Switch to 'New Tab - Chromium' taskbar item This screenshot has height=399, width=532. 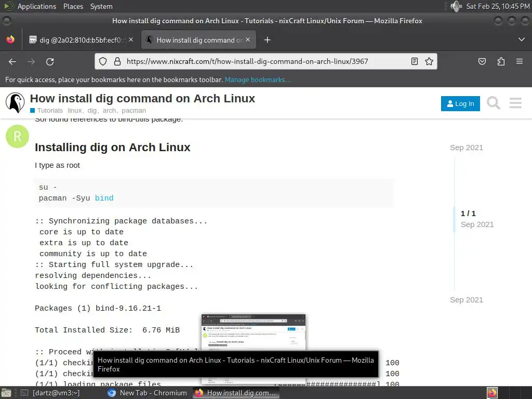[147, 393]
